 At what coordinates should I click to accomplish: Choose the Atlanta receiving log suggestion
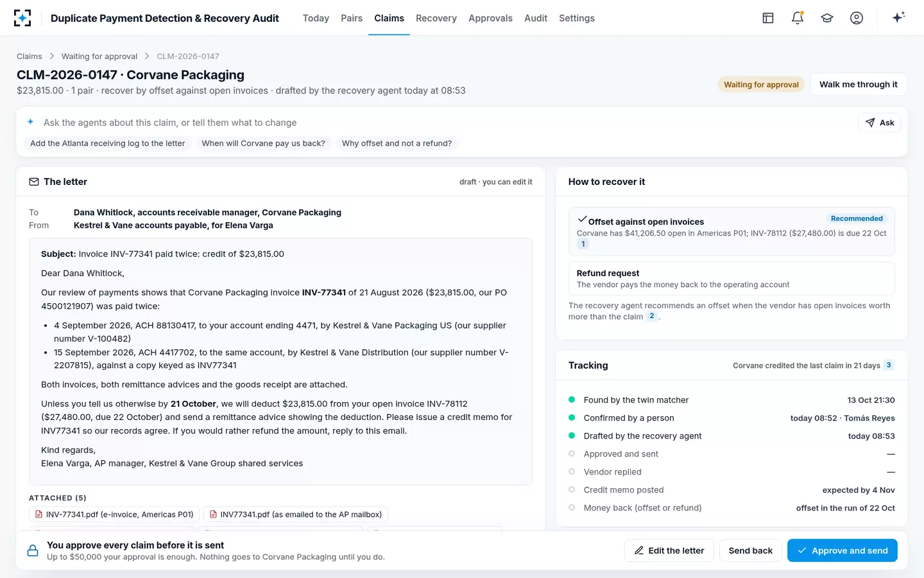click(108, 143)
